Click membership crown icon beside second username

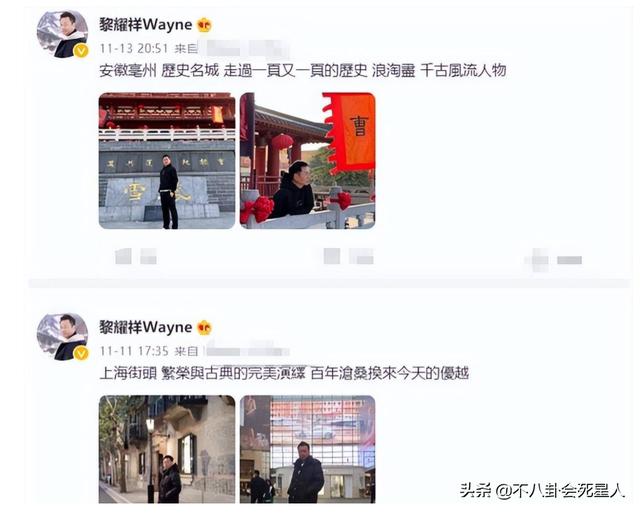click(x=204, y=328)
